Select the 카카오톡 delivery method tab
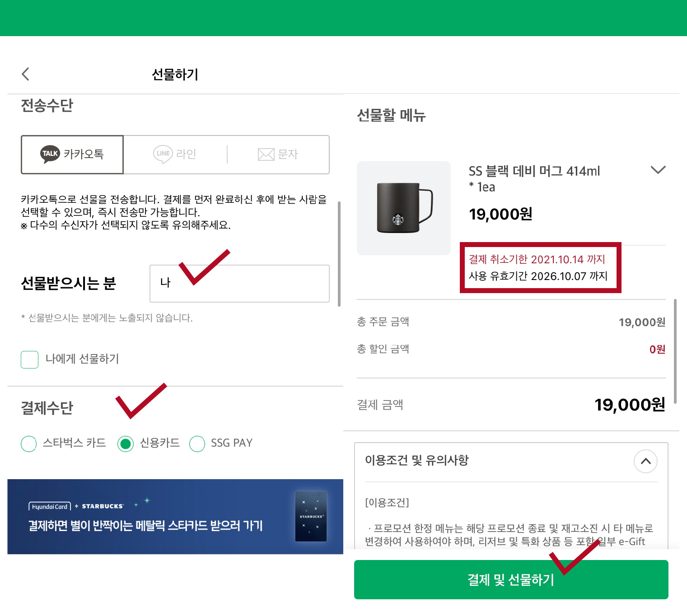The height and width of the screenshot is (616, 687). pyautogui.click(x=72, y=154)
